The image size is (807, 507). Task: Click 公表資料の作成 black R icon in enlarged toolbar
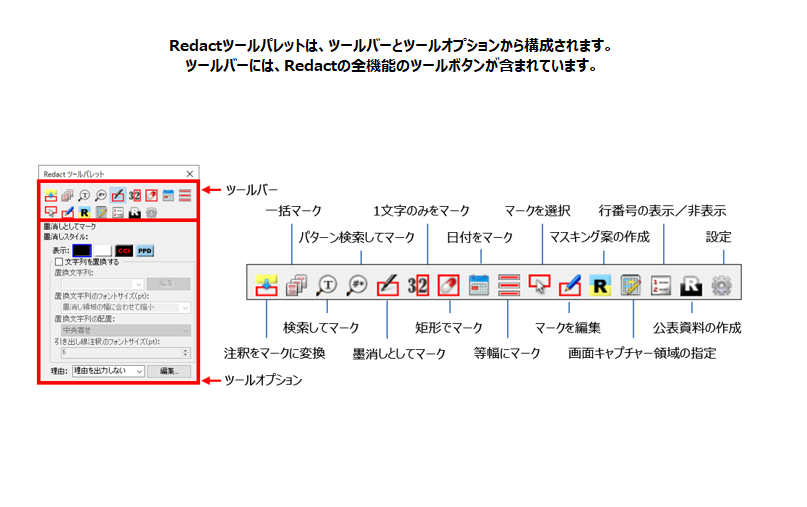point(691,285)
